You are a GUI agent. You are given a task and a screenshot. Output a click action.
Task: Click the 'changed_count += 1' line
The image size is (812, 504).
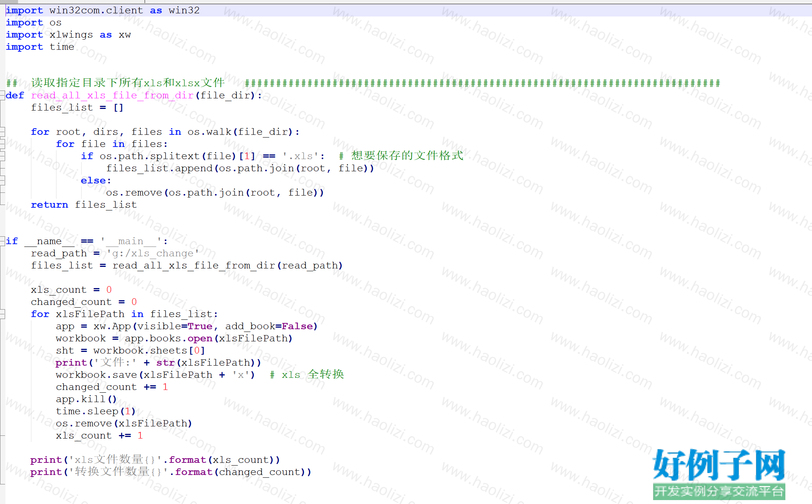tap(112, 387)
